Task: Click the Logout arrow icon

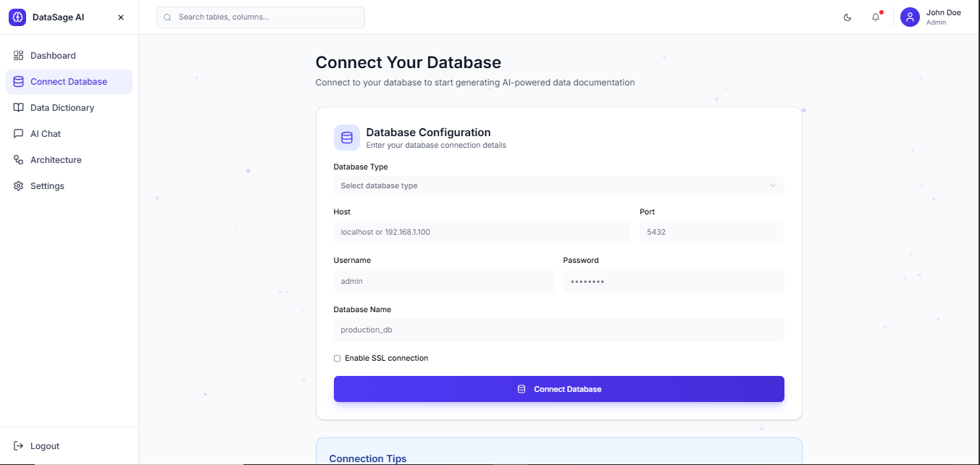Action: tap(18, 446)
